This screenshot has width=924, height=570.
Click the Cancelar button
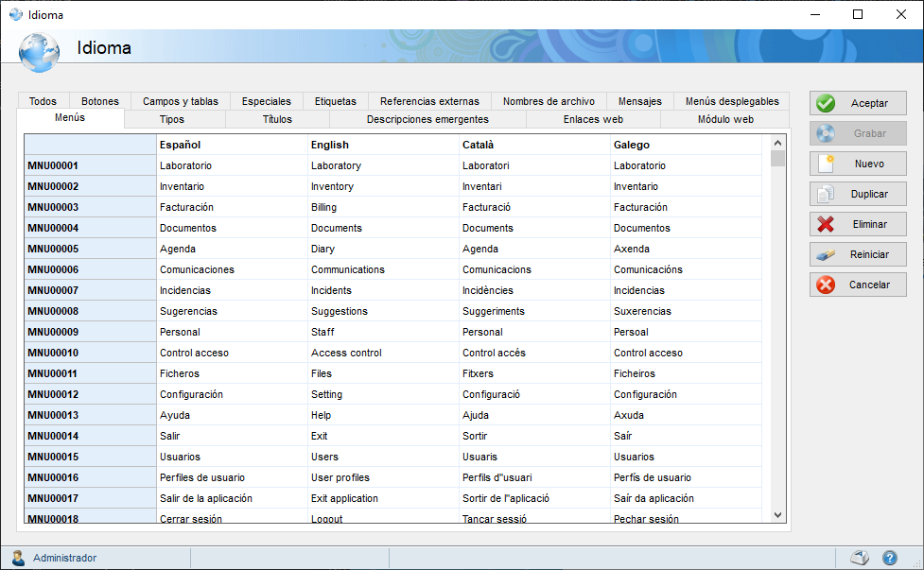(858, 285)
